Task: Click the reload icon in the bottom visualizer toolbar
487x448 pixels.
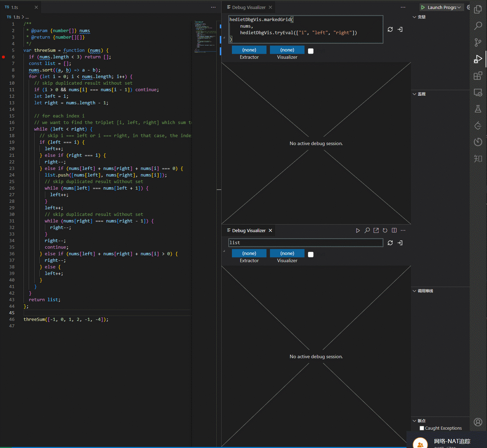Action: pos(385,230)
